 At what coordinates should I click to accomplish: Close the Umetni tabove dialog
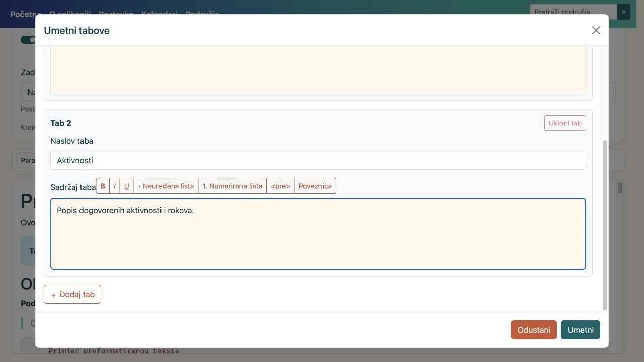coord(596,30)
